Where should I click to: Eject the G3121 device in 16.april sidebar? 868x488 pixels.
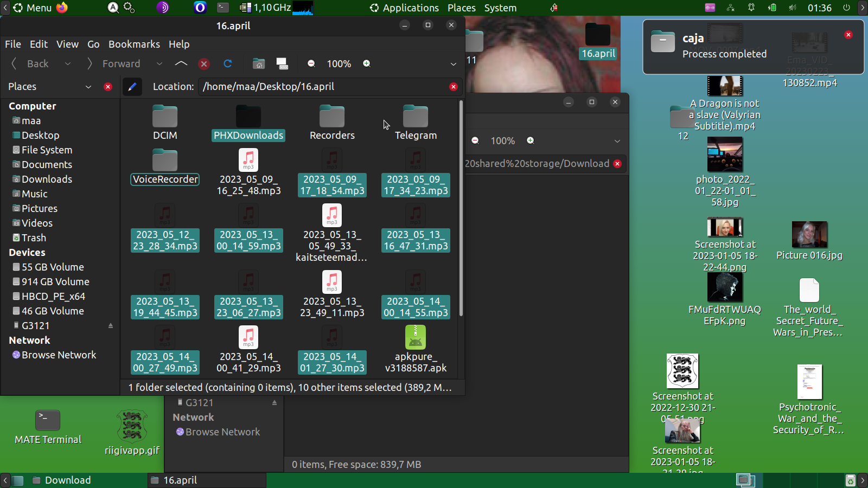[111, 326]
